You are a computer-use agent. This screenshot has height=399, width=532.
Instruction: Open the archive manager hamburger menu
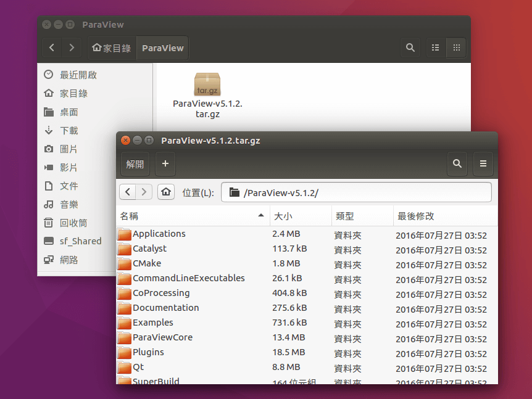(x=483, y=164)
